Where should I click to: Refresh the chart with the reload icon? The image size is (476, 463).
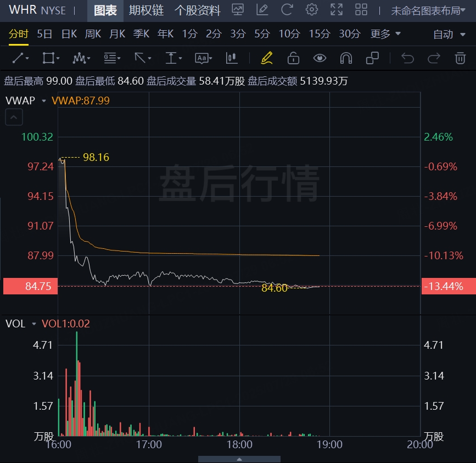click(x=287, y=10)
